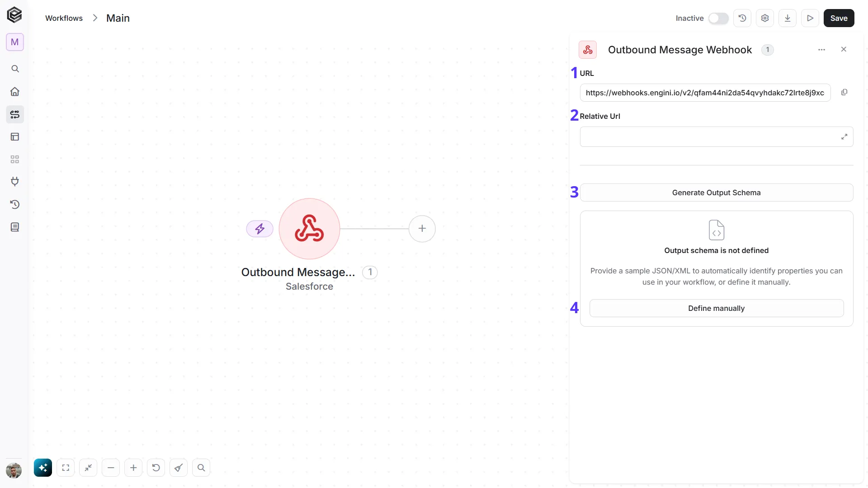Define the output schema manually
Viewport: 868px width, 488px height.
click(717, 308)
